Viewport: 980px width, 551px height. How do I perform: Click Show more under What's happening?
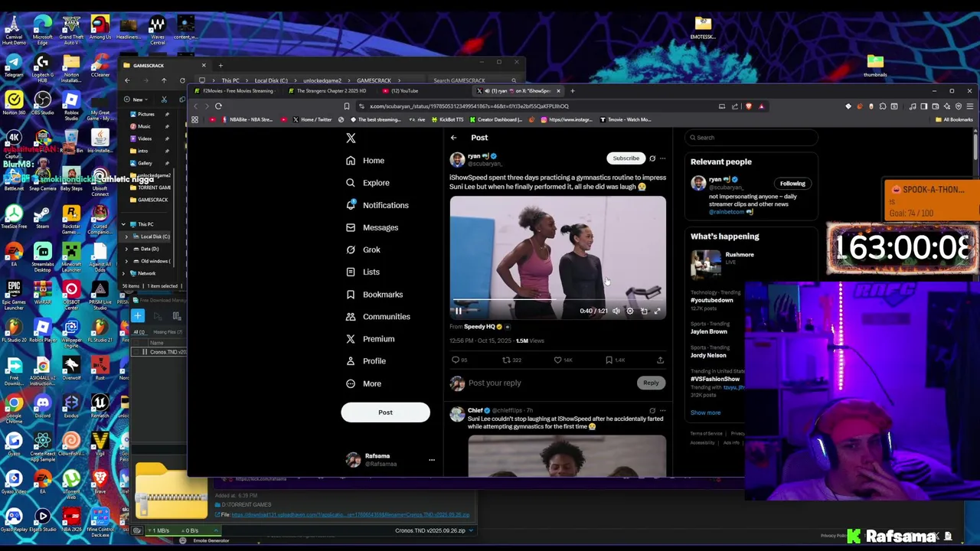pos(705,412)
